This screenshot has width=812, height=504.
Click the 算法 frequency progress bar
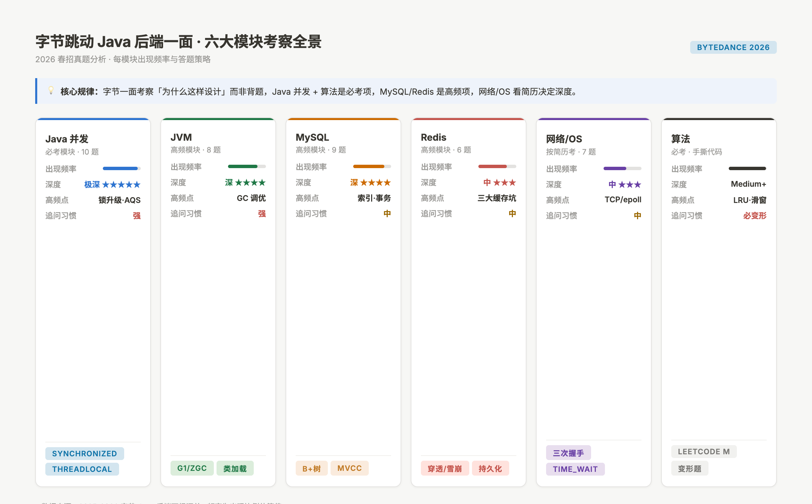(747, 168)
